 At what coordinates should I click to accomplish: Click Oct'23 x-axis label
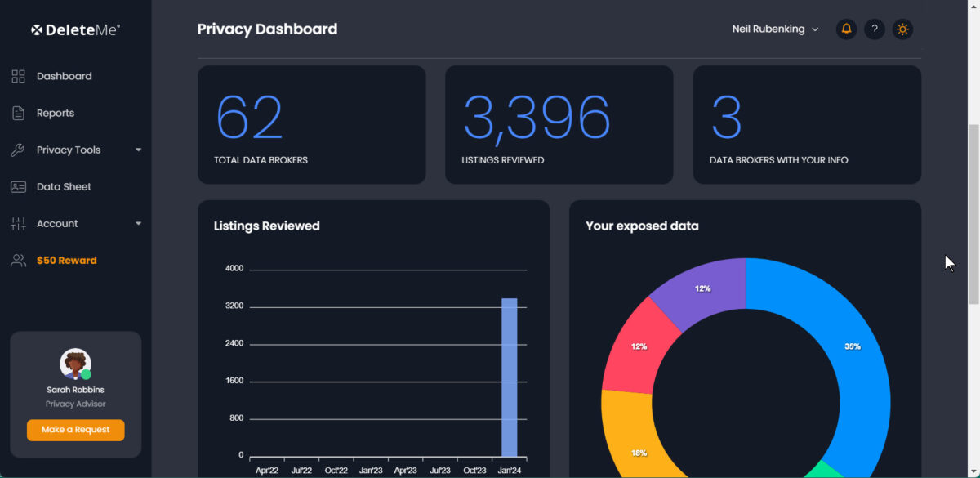474,471
